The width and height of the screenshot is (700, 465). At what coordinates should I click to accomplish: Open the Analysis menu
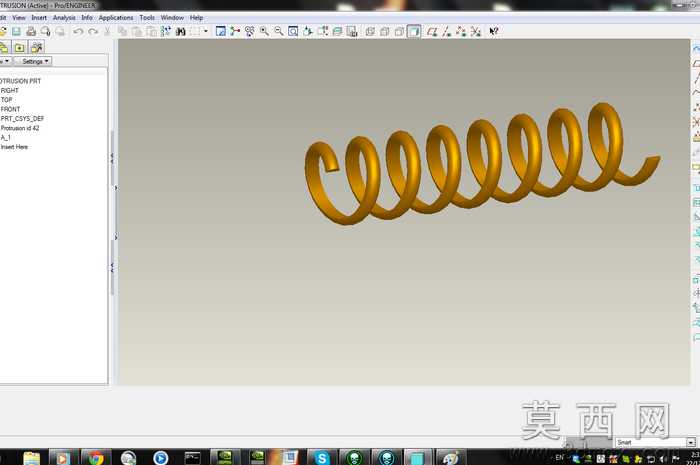click(x=64, y=17)
